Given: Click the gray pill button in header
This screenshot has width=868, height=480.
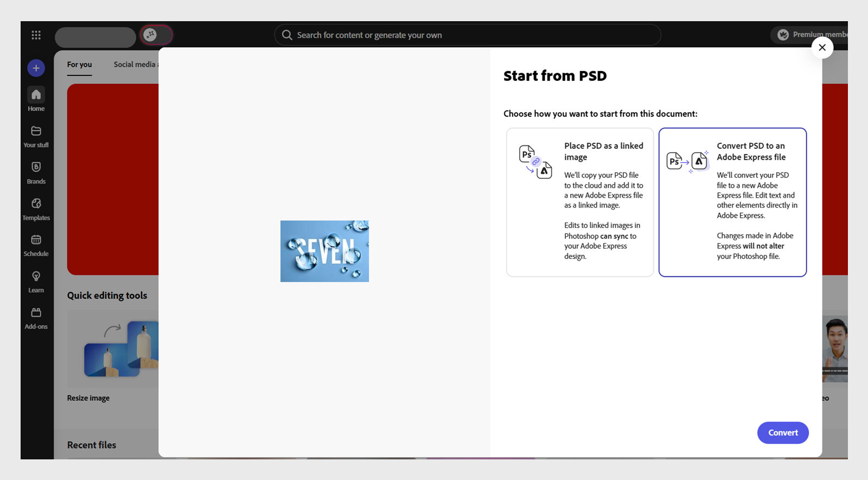Looking at the screenshot, I should pyautogui.click(x=95, y=37).
